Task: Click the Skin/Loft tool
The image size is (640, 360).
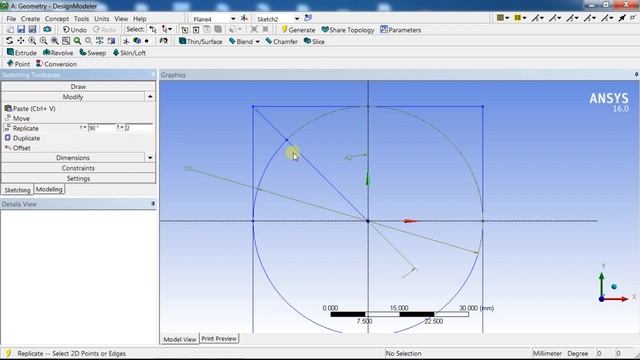Action: click(129, 53)
